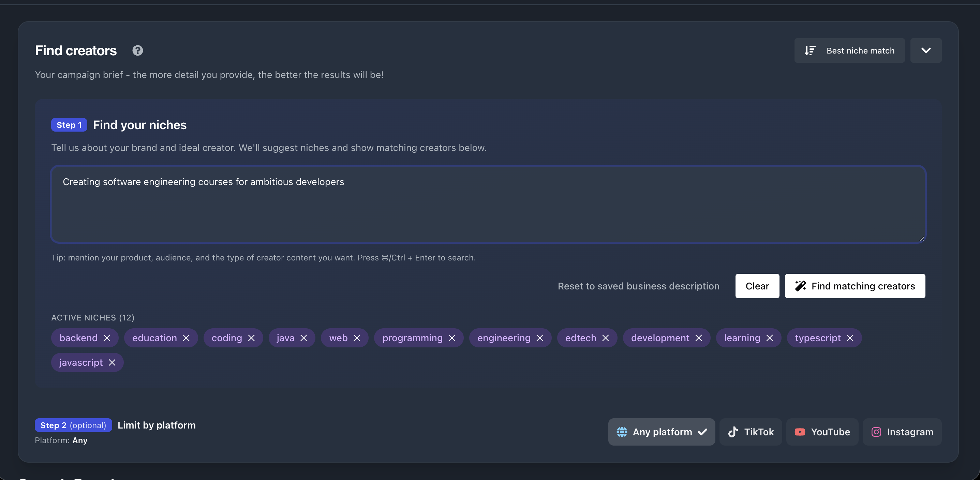Focus the campaign brief text area
980x480 pixels.
coord(488,204)
